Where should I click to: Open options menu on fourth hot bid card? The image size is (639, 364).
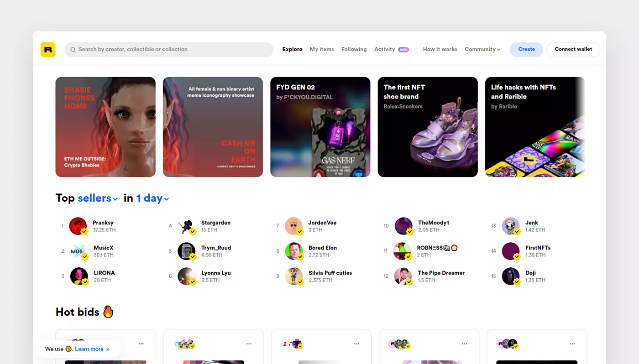coord(464,344)
